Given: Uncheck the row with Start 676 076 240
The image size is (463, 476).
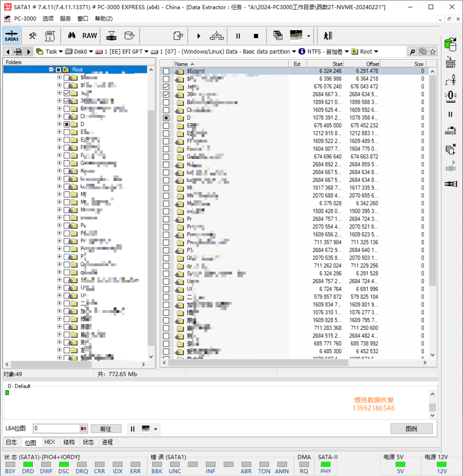Looking at the screenshot, I should pos(166,87).
